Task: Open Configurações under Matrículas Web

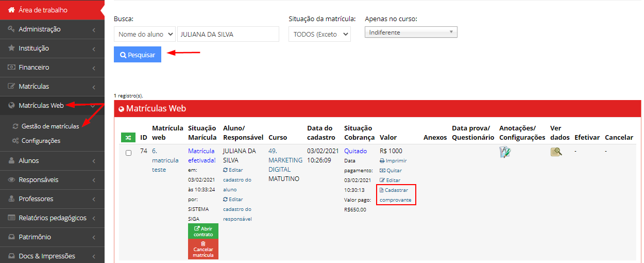Action: 41,140
